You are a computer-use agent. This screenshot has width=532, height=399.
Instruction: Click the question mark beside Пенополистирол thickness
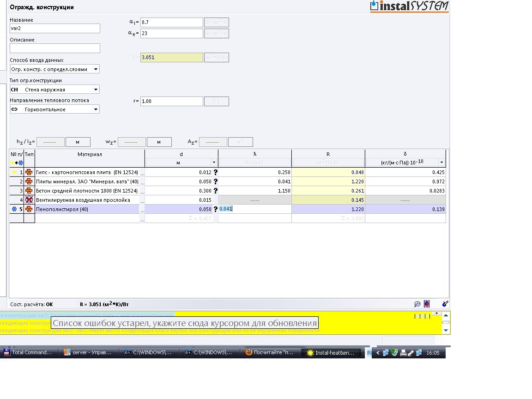(216, 209)
